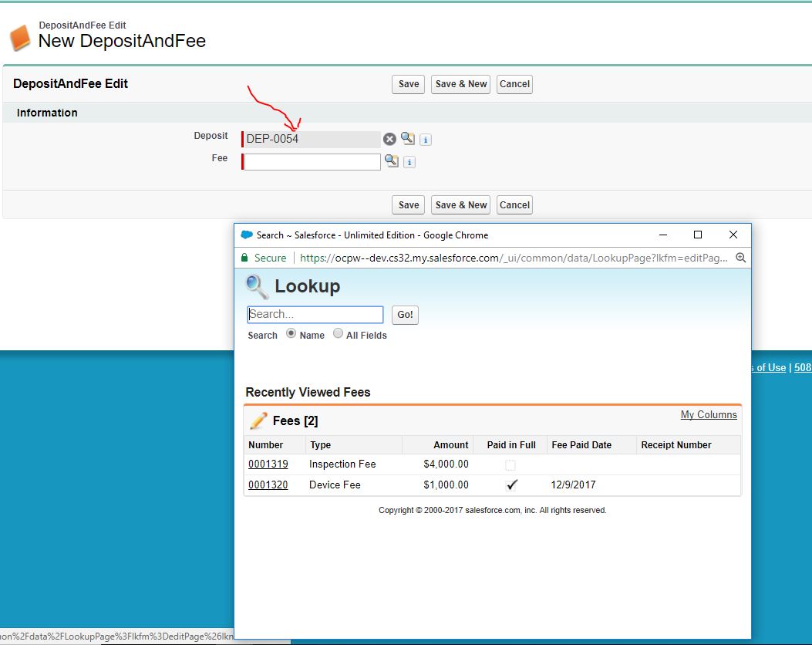The image size is (812, 645).
Task: Open fee record 0001319
Action: click(x=268, y=464)
